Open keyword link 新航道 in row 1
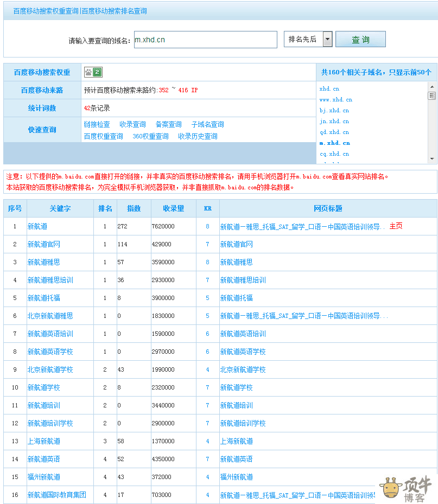The image size is (438, 504). click(37, 227)
